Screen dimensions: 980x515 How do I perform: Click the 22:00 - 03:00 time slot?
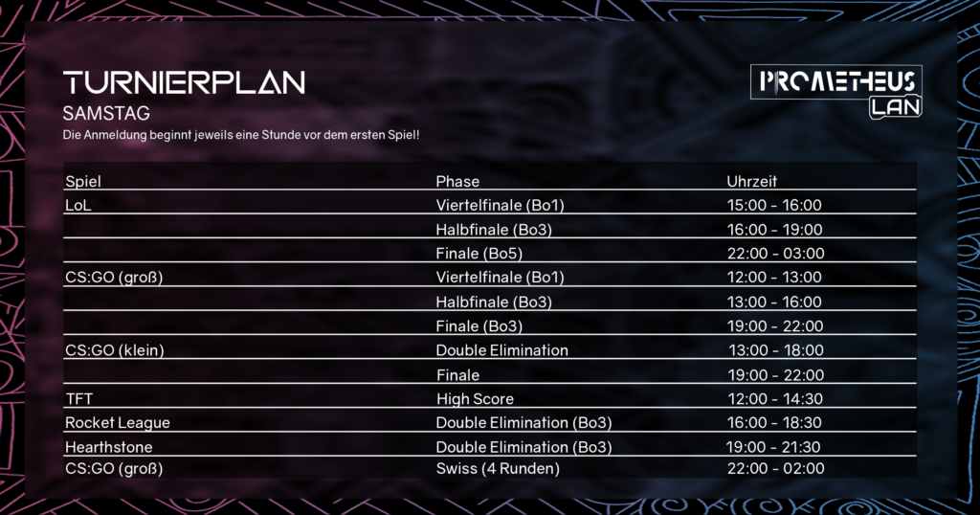tap(775, 253)
